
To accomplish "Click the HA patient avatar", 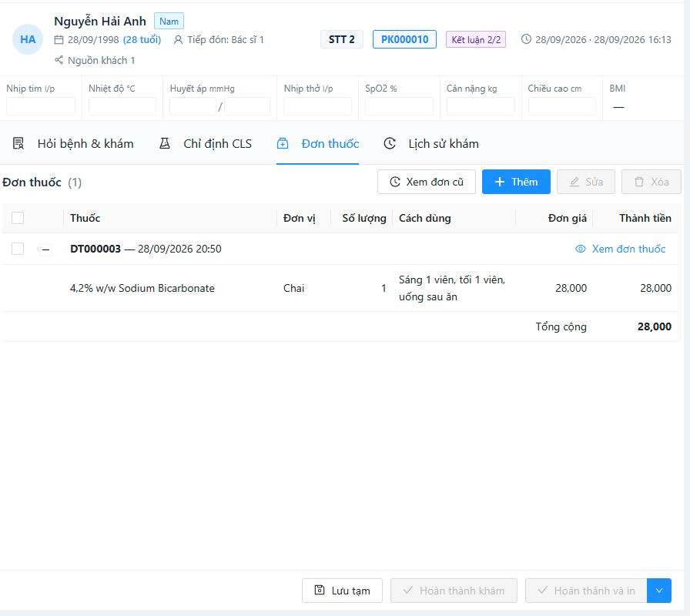I will 27,39.
